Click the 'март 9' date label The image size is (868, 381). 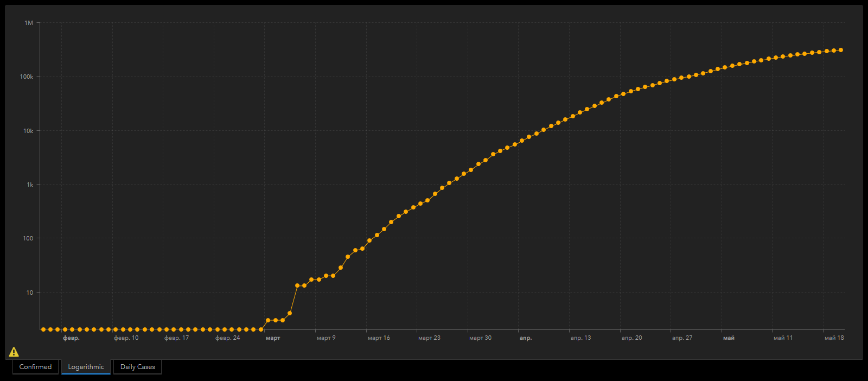click(326, 338)
